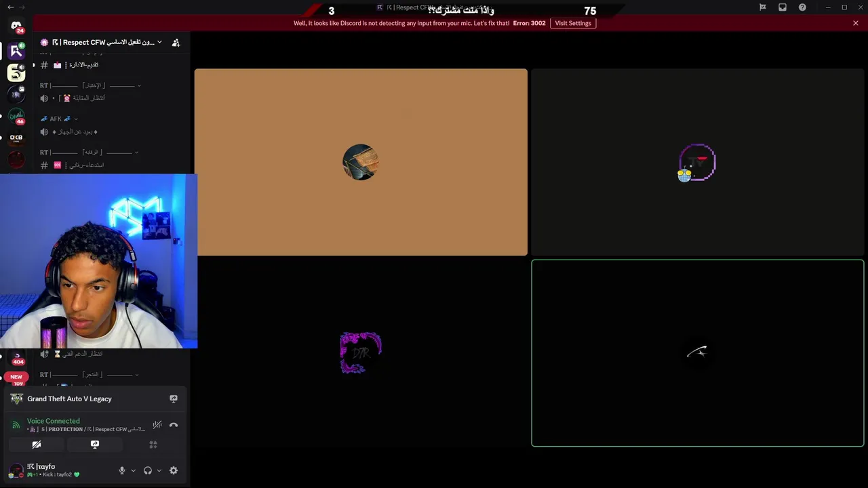Collapse the AFK category
This screenshot has width=868, height=488.
pyautogui.click(x=59, y=119)
